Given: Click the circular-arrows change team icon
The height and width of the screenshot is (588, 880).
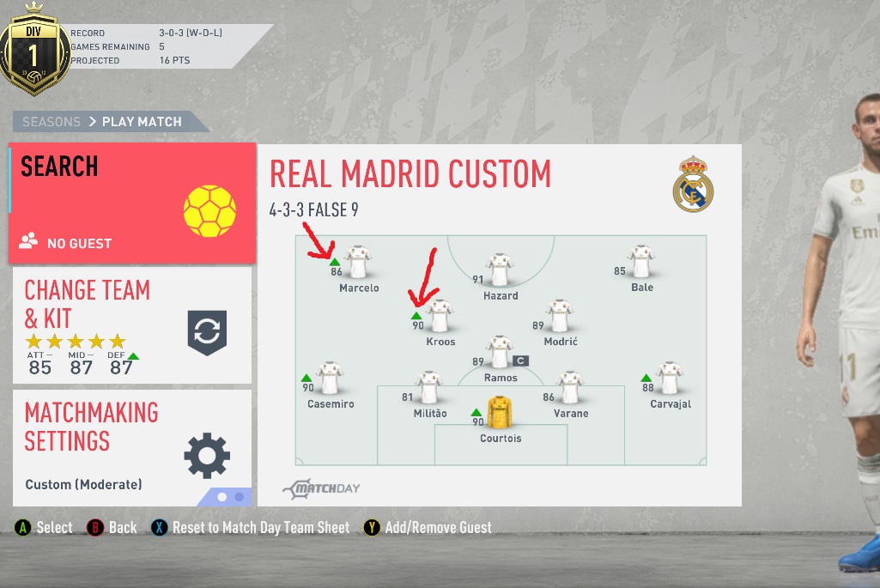Looking at the screenshot, I should point(207,332).
